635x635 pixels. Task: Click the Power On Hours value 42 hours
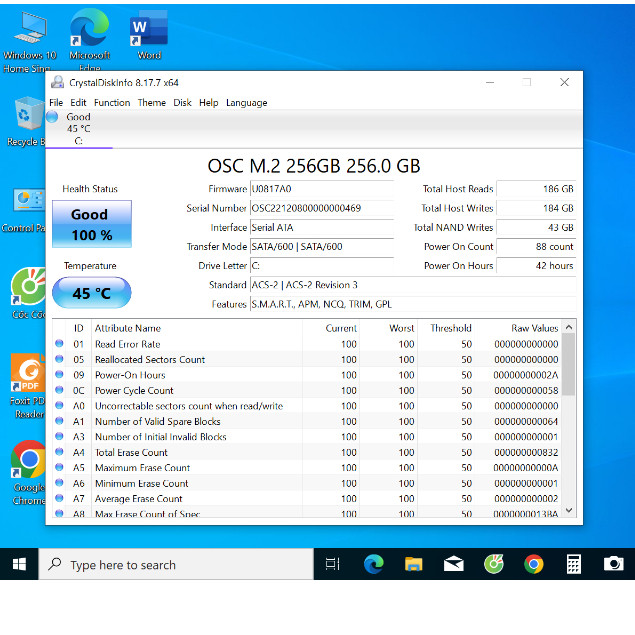[x=536, y=266]
